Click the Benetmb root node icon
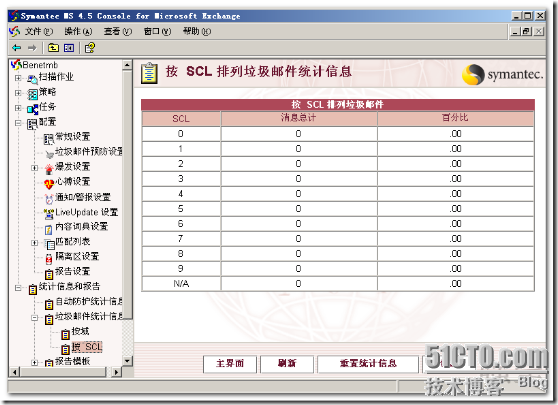The image size is (558, 405). tap(16, 65)
